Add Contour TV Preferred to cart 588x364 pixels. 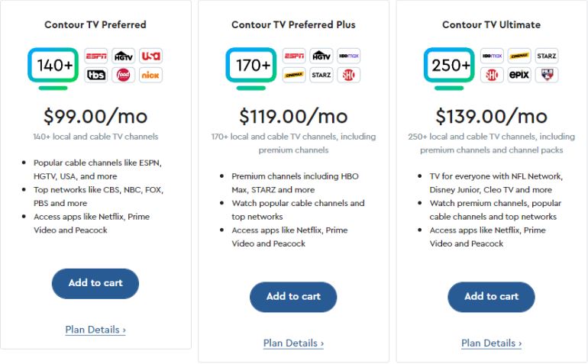click(95, 283)
